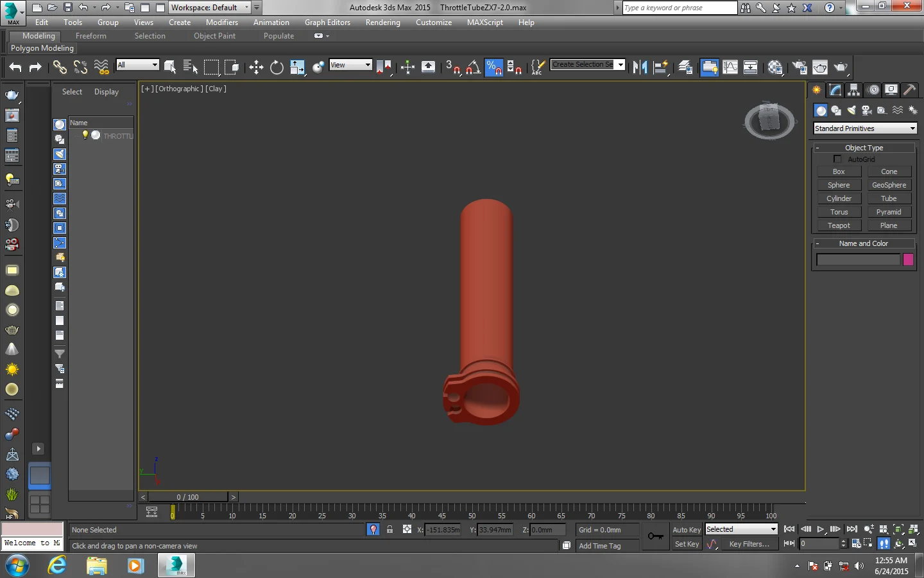Enable the AutoGrid checkbox
The height and width of the screenshot is (578, 924).
tap(837, 159)
